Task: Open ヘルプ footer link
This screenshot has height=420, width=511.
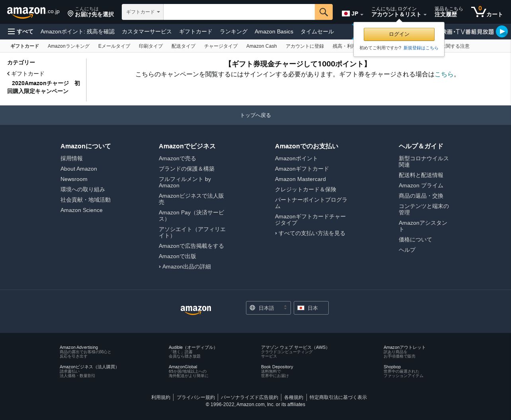Action: [407, 250]
